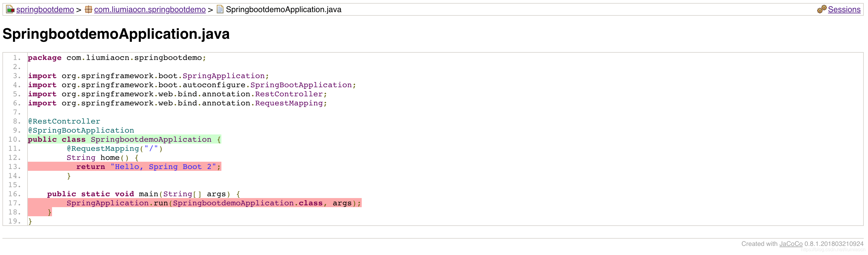Click the SpringbootdemoApplication.java page heading
The image size is (868, 255).
tap(116, 34)
